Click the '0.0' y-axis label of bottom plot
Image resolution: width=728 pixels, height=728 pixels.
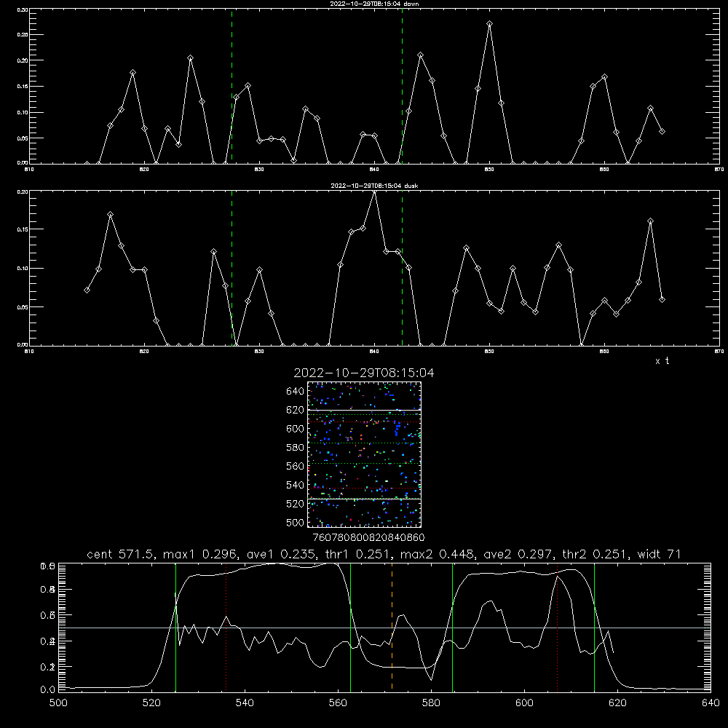(x=47, y=690)
